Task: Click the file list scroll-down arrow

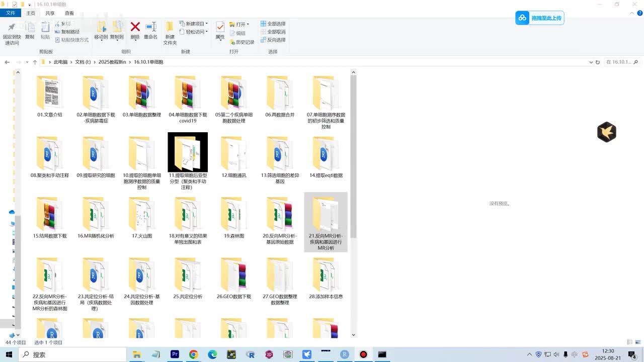Action: 353,334
